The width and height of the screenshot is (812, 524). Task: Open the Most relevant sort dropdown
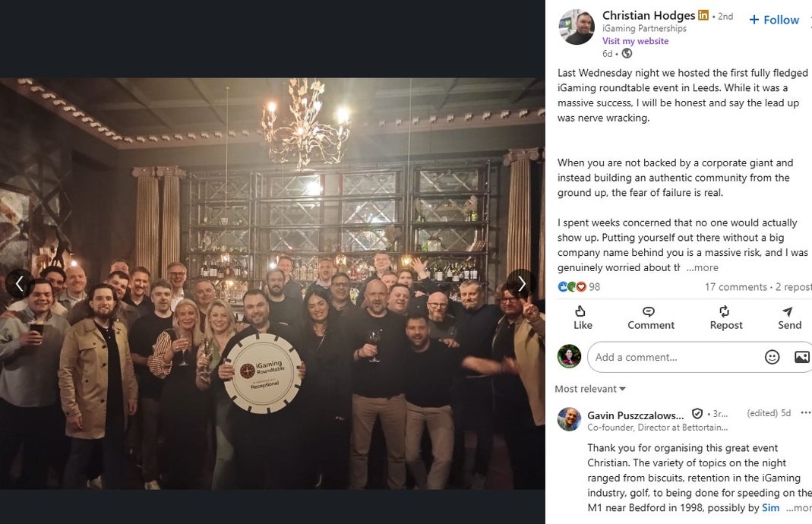click(590, 389)
